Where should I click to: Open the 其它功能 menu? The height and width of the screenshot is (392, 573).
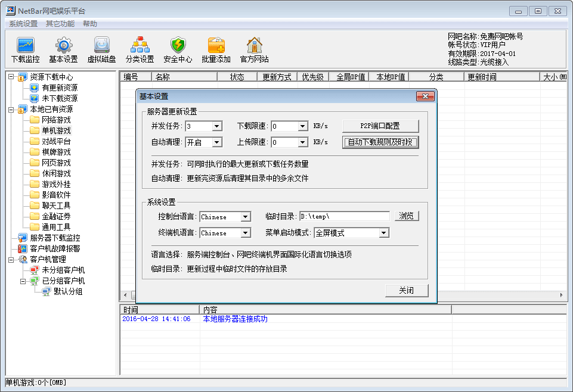[x=60, y=24]
